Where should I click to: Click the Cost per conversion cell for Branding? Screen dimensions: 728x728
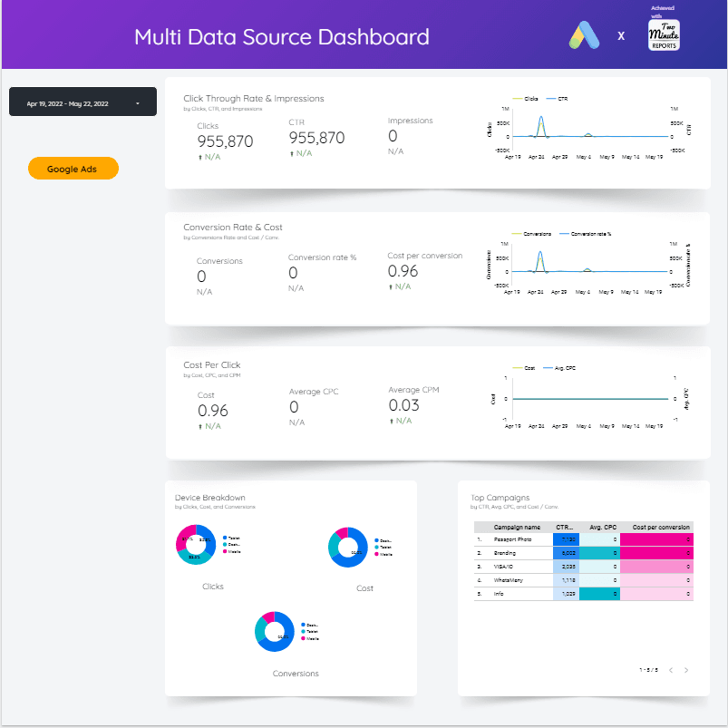coord(656,553)
